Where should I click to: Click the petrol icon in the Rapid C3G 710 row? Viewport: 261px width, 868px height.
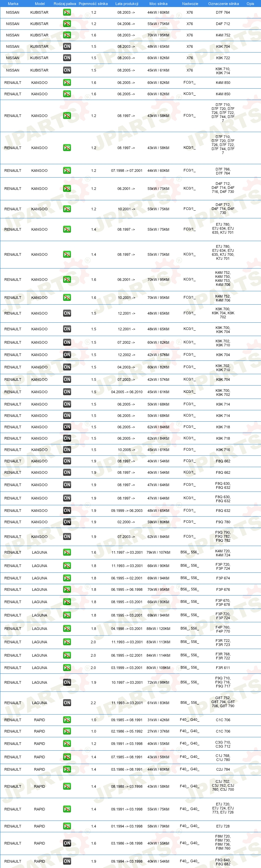67,744
